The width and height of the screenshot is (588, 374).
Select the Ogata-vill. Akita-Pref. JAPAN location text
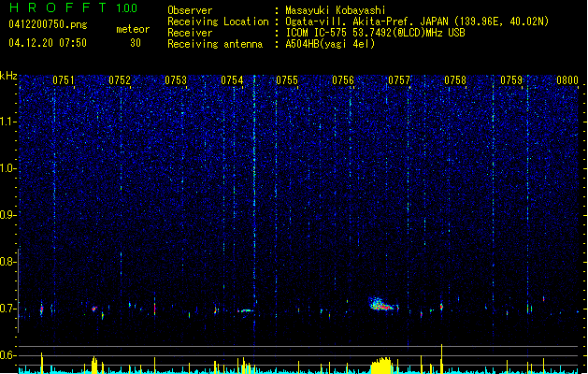point(417,22)
